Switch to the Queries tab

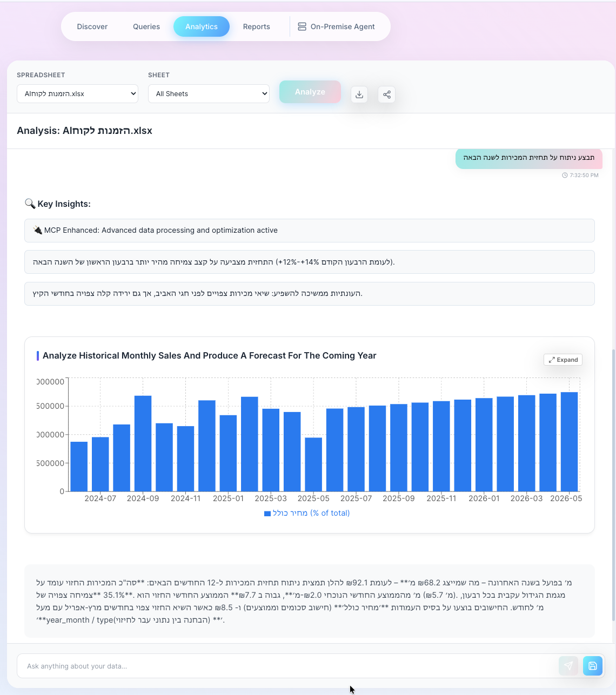point(146,26)
